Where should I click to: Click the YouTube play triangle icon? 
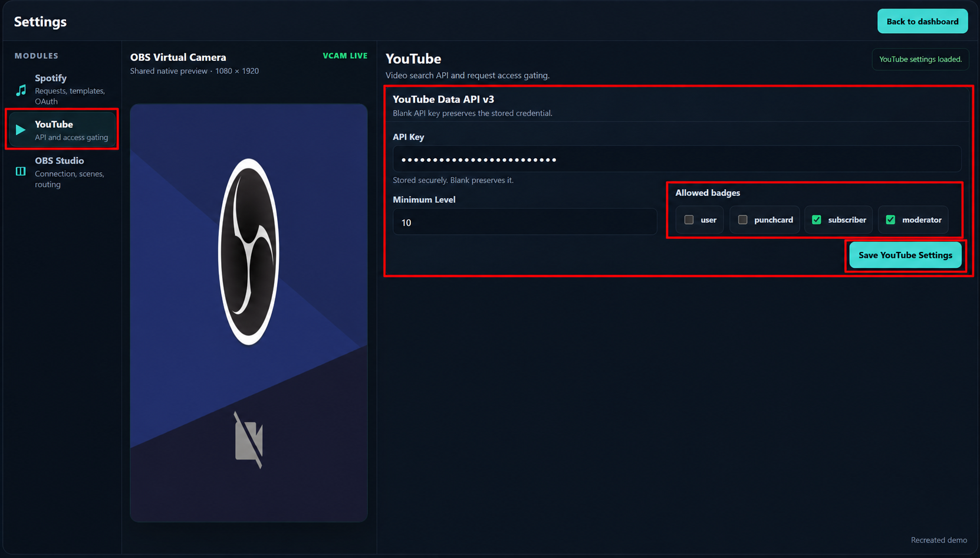click(x=21, y=130)
